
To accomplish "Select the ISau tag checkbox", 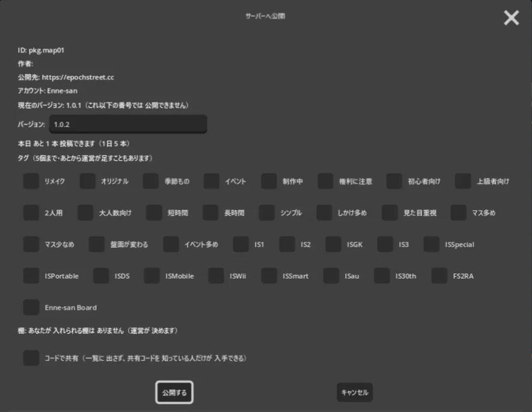I will [331, 276].
